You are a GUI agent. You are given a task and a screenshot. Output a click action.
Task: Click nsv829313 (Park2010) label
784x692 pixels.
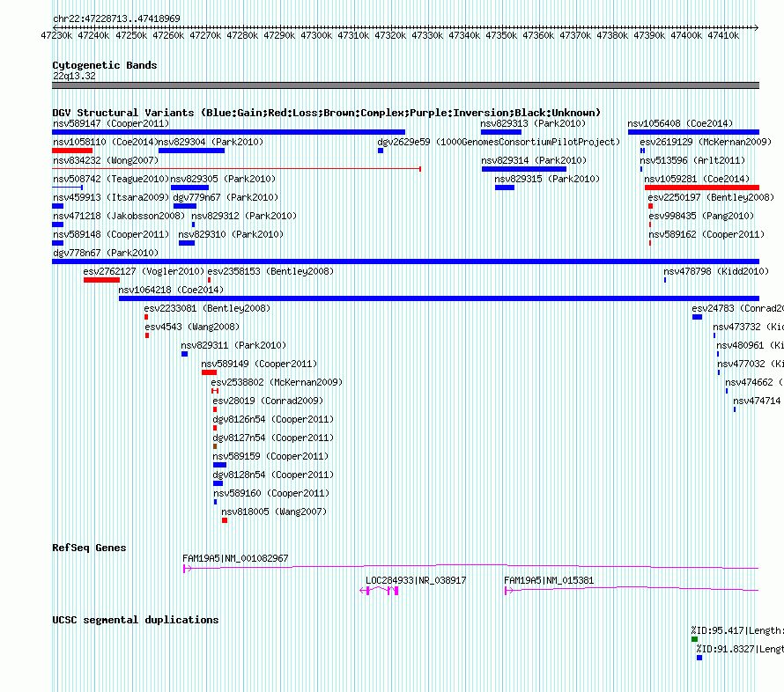[533, 123]
